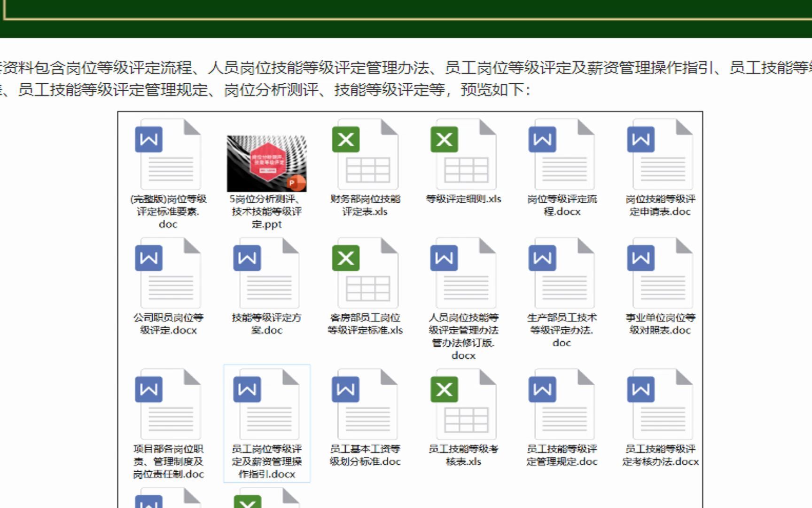
Task: Open the 技能等级评定方案.doc Word icon
Action: [x=266, y=273]
